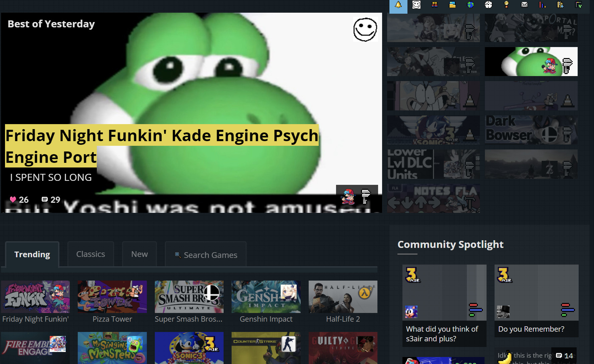Open the image folder icon in the toolbar
The height and width of the screenshot is (364, 594).
[453, 5]
